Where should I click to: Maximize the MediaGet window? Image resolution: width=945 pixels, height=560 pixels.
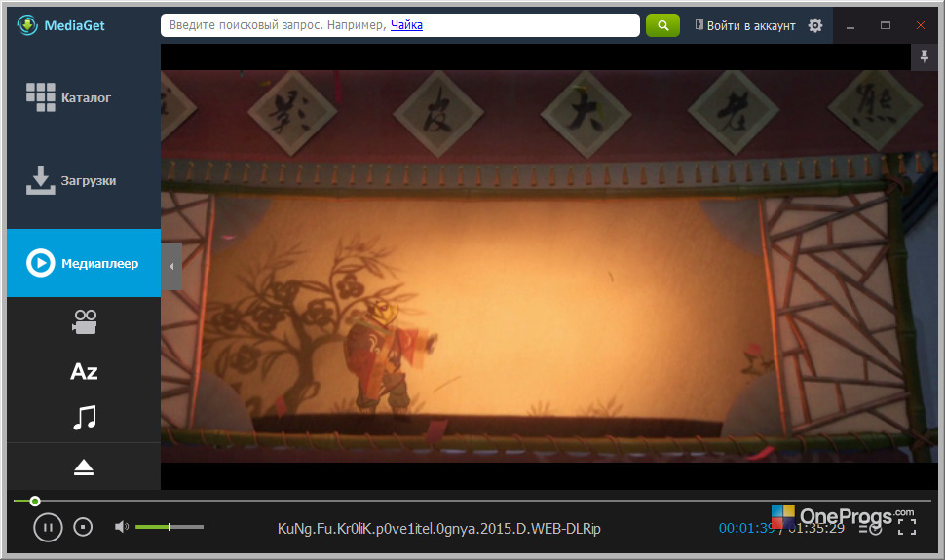885,25
